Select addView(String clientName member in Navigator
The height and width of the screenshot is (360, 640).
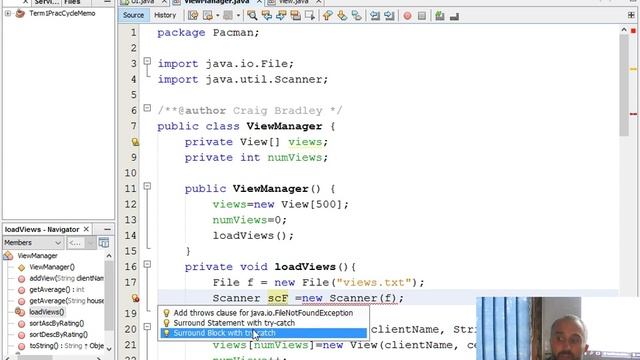(x=67, y=278)
